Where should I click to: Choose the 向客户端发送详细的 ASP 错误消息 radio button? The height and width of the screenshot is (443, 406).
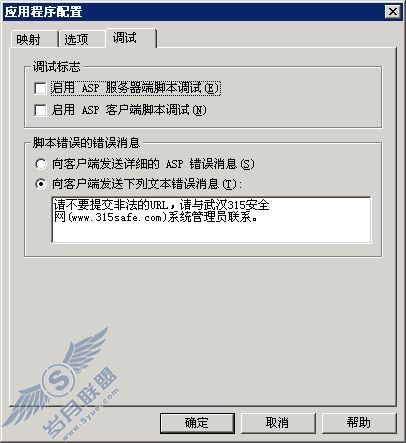(x=41, y=164)
